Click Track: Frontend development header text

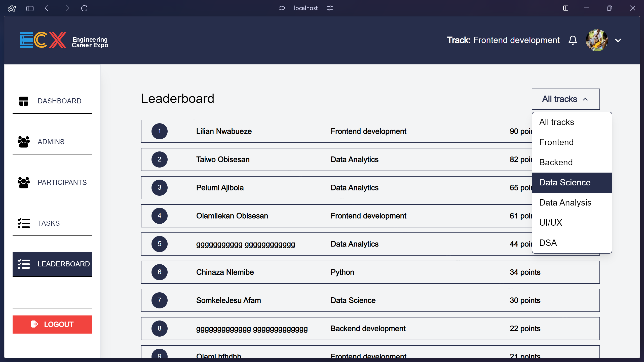coord(503,40)
